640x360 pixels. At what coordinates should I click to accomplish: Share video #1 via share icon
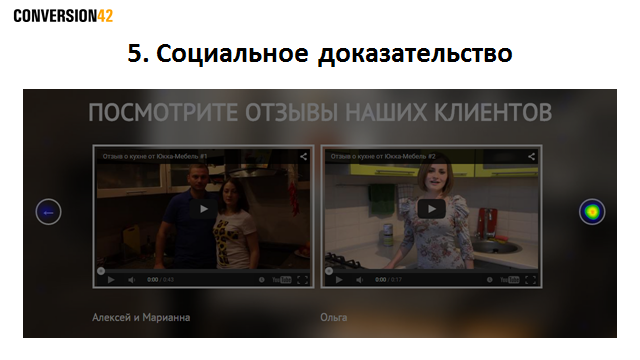(x=303, y=156)
